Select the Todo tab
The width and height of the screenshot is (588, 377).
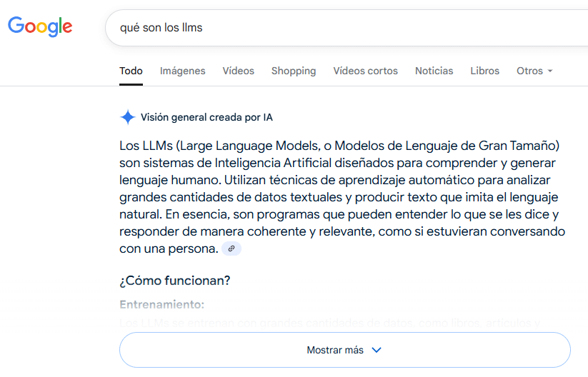pyautogui.click(x=131, y=71)
